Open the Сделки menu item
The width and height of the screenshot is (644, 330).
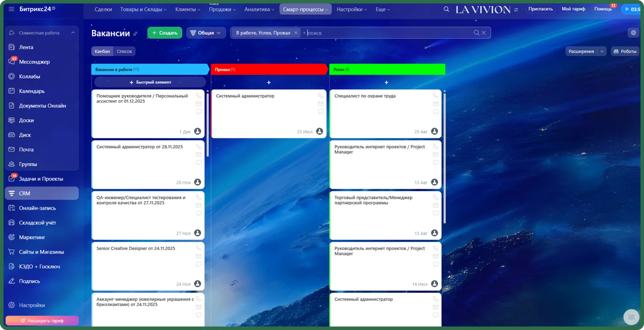pyautogui.click(x=103, y=9)
